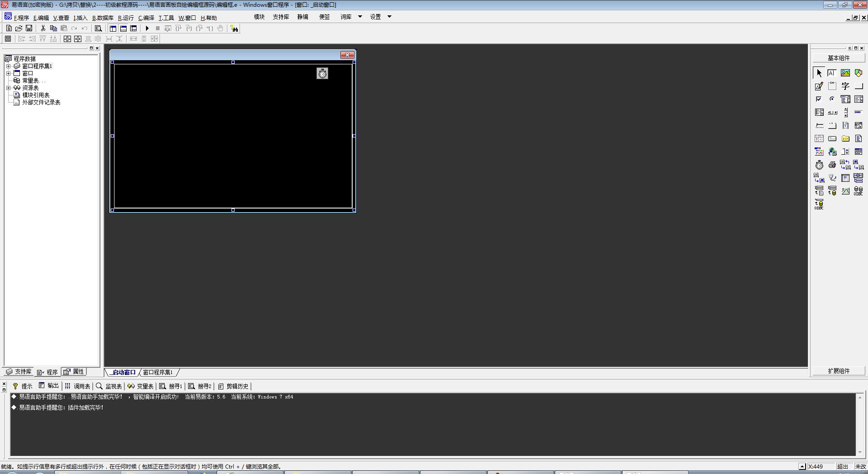Click center vertically in form icon
Image resolution: width=868 pixels, height=474 pixels.
tap(78, 39)
